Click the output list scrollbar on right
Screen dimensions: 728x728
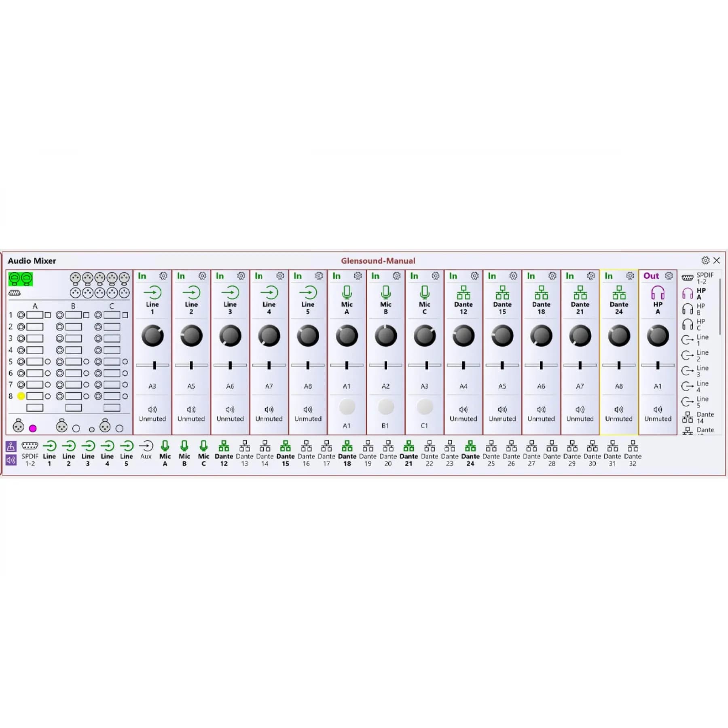pos(720,307)
